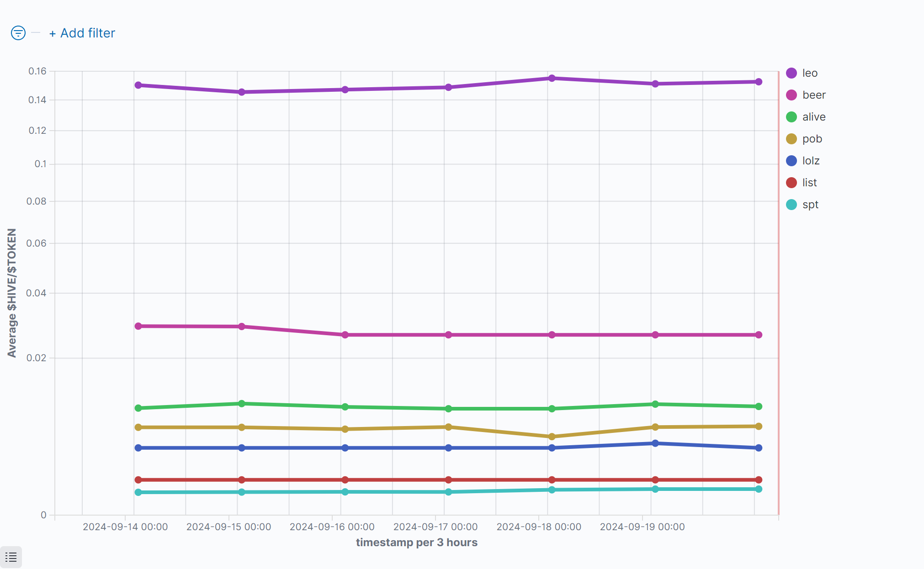Click the spt teal legend dot

click(791, 205)
